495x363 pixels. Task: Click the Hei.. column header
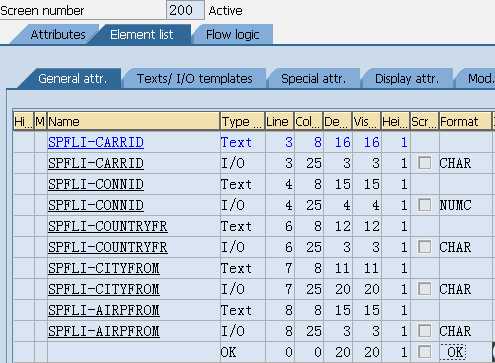(395, 122)
